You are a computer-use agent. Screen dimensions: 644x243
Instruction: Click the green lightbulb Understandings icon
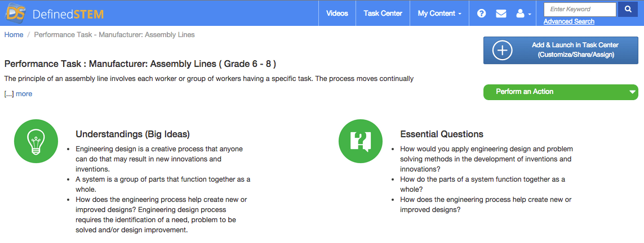[x=35, y=141]
